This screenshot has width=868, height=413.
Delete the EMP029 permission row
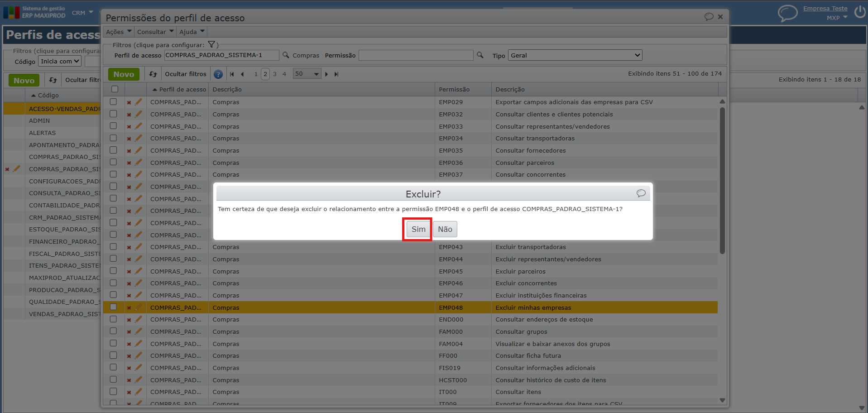click(x=129, y=102)
